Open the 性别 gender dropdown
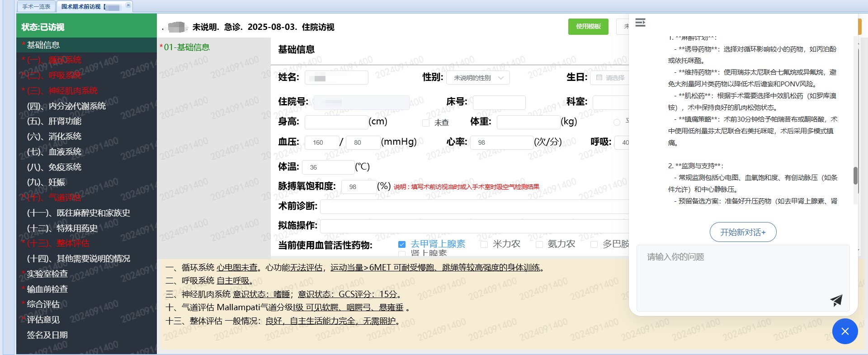868x355 pixels. tap(478, 78)
